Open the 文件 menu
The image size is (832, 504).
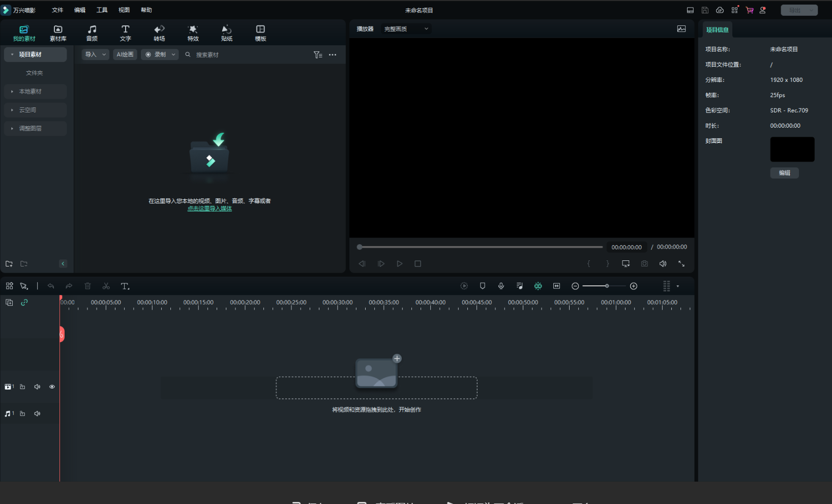pos(57,10)
